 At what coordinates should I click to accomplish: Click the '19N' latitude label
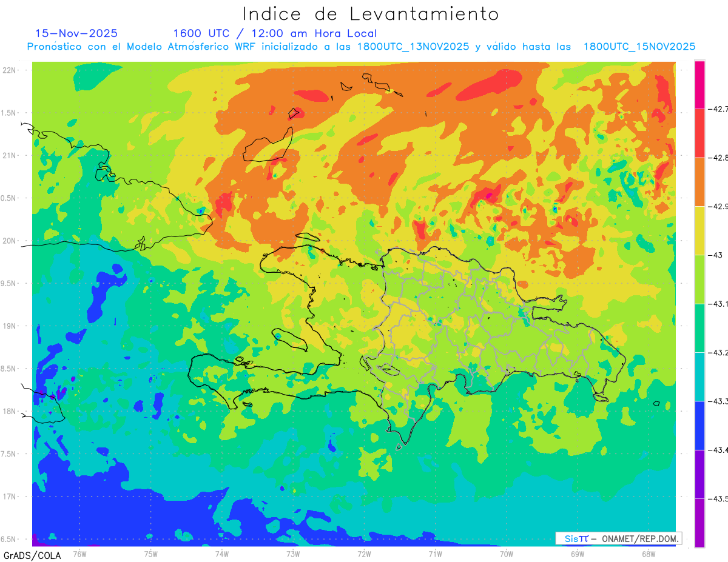pyautogui.click(x=10, y=326)
